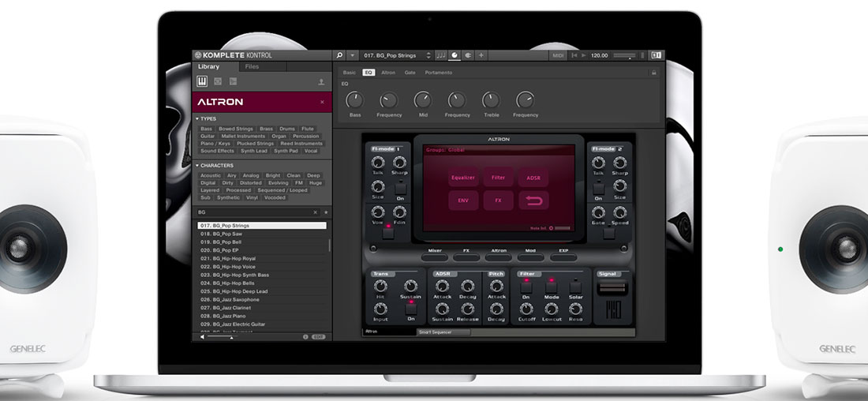Open the Fl-mode 2 selector label
This screenshot has width=868, height=401.
[604, 149]
